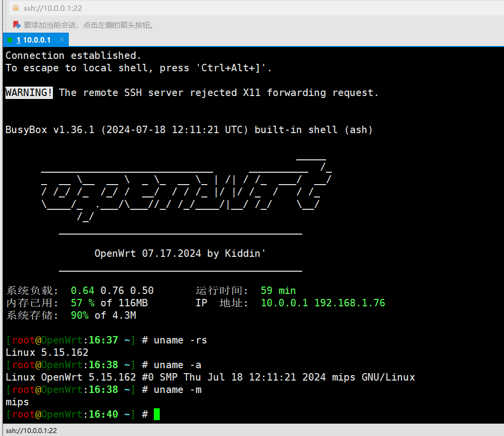
Task: Click the 'uname -a' command text
Action: [177, 365]
